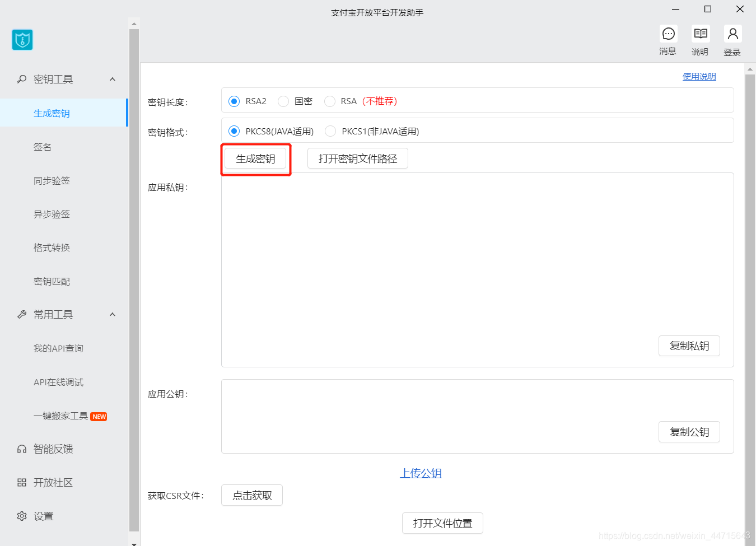The height and width of the screenshot is (546, 756).
Task: Close the 支付宝开放平台开发助手 window
Action: click(x=740, y=10)
